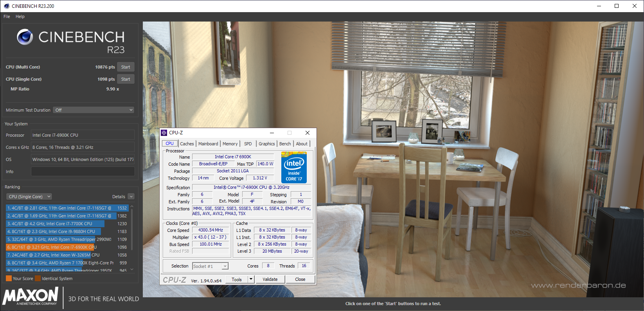Select ranking row 7 Xeon W-3265M
Screen dimensions: 644x311
[67, 255]
